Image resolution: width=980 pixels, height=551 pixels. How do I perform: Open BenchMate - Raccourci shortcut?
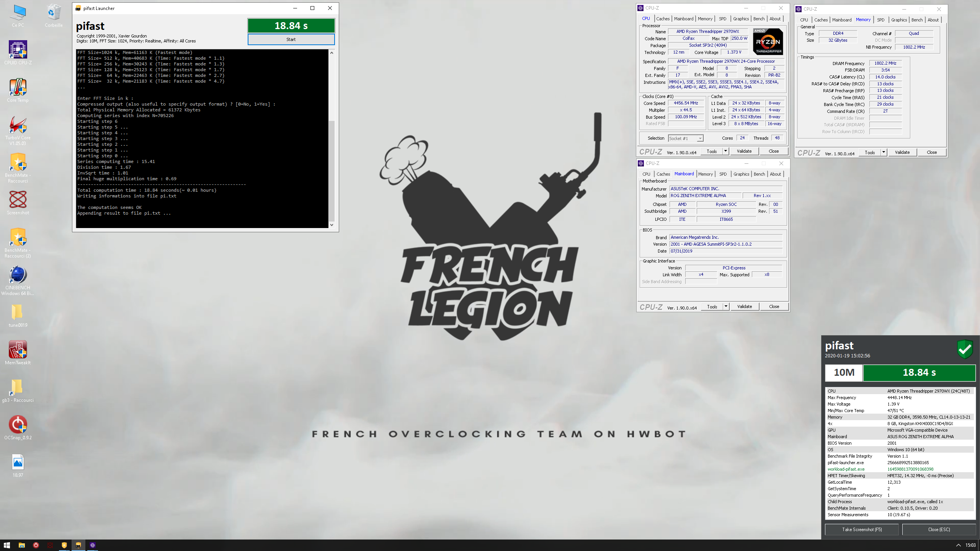click(18, 168)
